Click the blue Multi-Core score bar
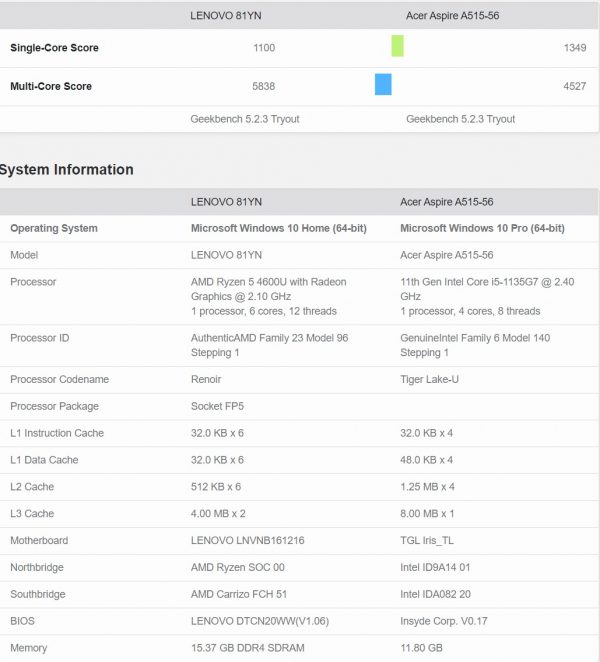Image resolution: width=600 pixels, height=662 pixels. click(383, 85)
